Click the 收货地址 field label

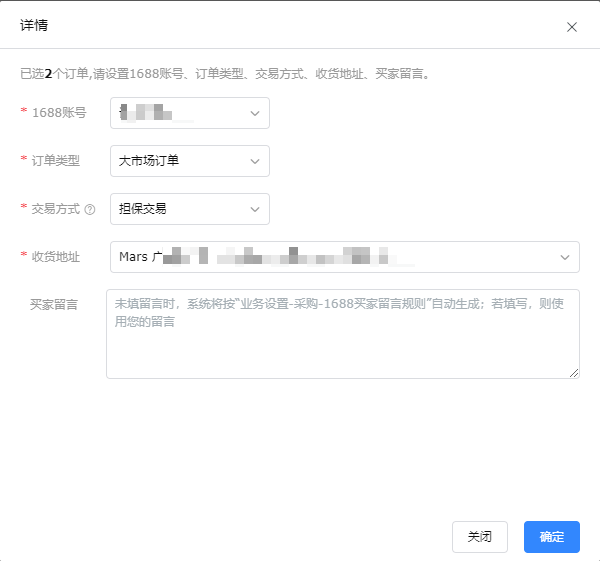[55, 257]
